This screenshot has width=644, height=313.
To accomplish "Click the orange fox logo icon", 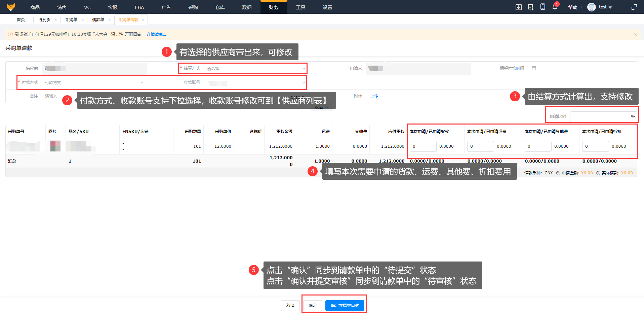I will click(x=11, y=7).
